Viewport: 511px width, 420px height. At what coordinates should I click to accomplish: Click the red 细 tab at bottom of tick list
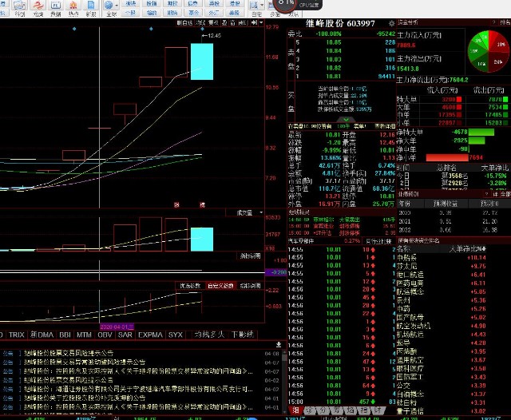point(296,410)
